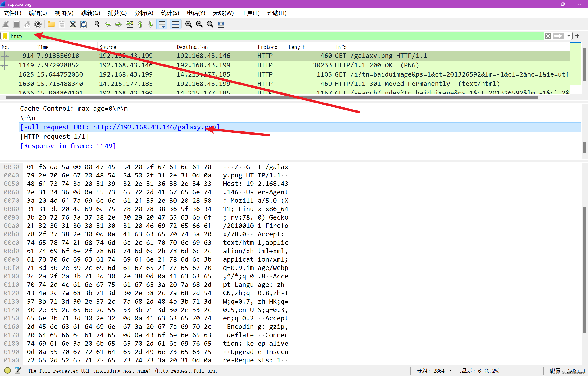Follow the Response in frame 1149 link
Image resolution: width=588 pixels, height=376 pixels.
coord(68,146)
